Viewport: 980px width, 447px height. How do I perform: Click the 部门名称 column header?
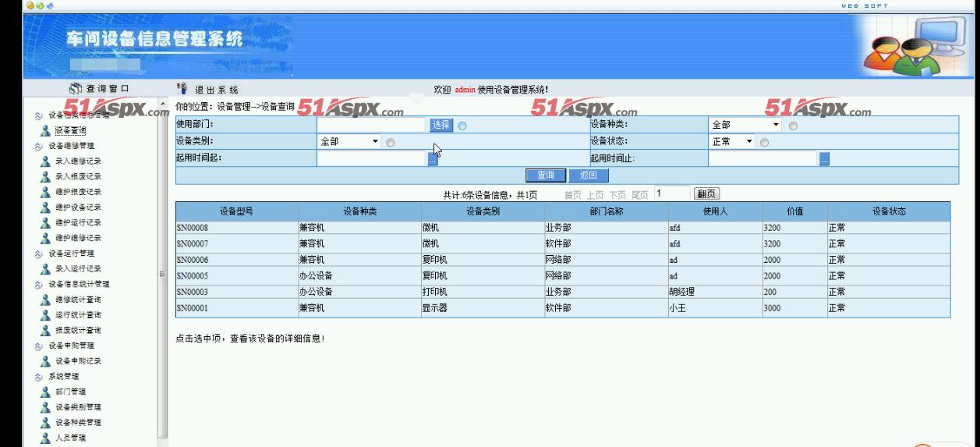[x=606, y=211]
